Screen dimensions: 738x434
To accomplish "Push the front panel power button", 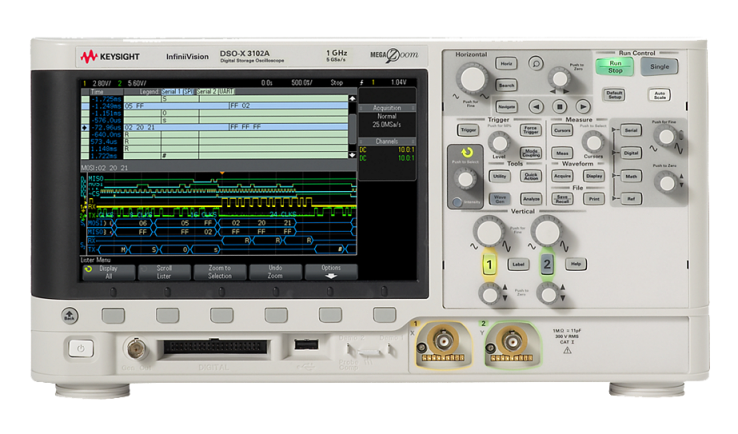I will pyautogui.click(x=81, y=349).
